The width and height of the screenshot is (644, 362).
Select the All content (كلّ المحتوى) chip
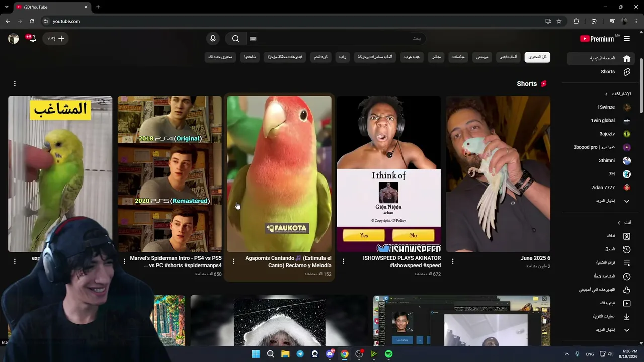point(537,57)
